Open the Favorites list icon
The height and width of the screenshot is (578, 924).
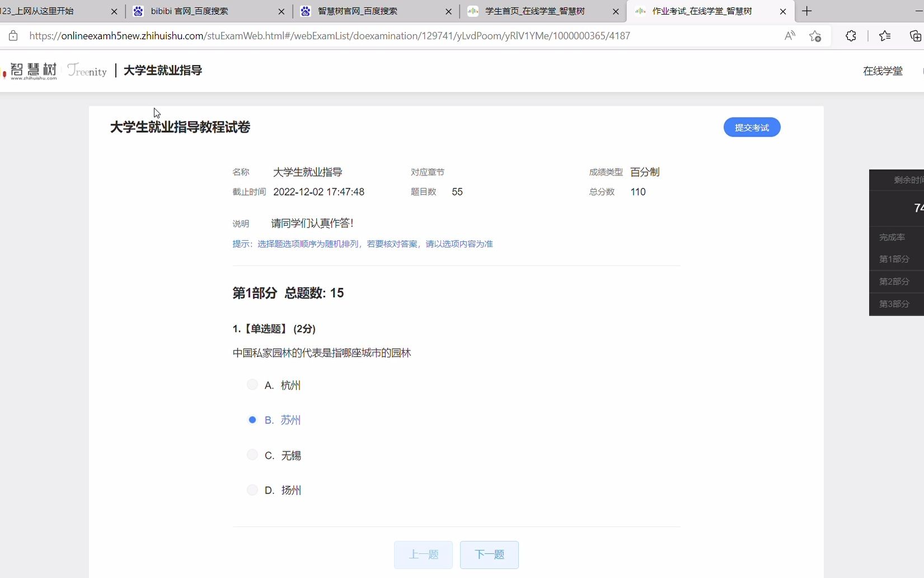coord(885,36)
